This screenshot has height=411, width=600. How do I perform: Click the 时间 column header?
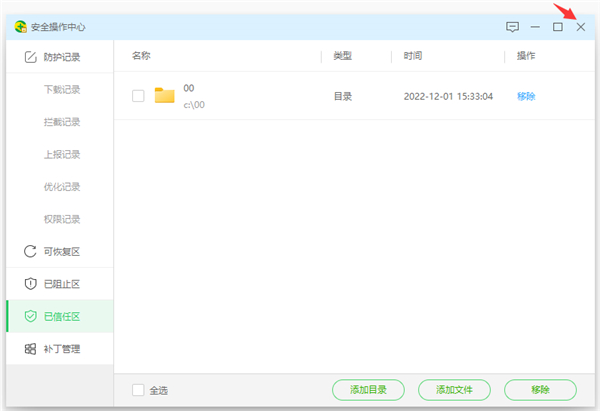click(x=413, y=56)
